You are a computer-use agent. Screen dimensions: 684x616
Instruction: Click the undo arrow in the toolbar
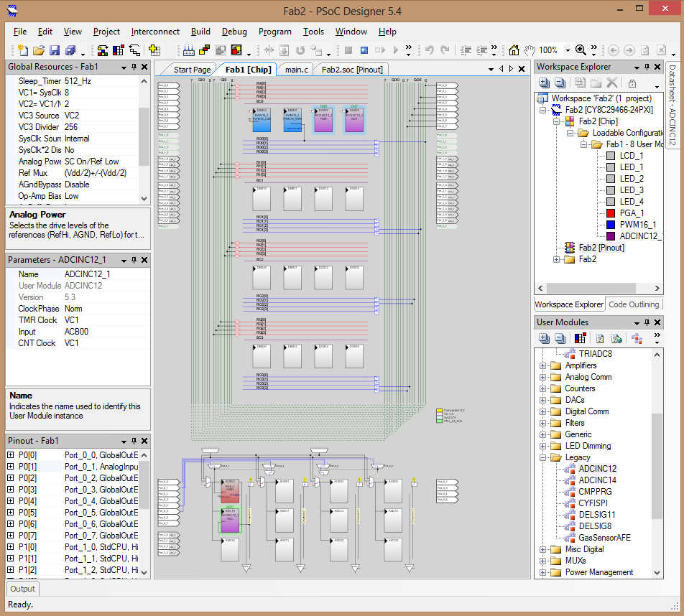click(429, 50)
